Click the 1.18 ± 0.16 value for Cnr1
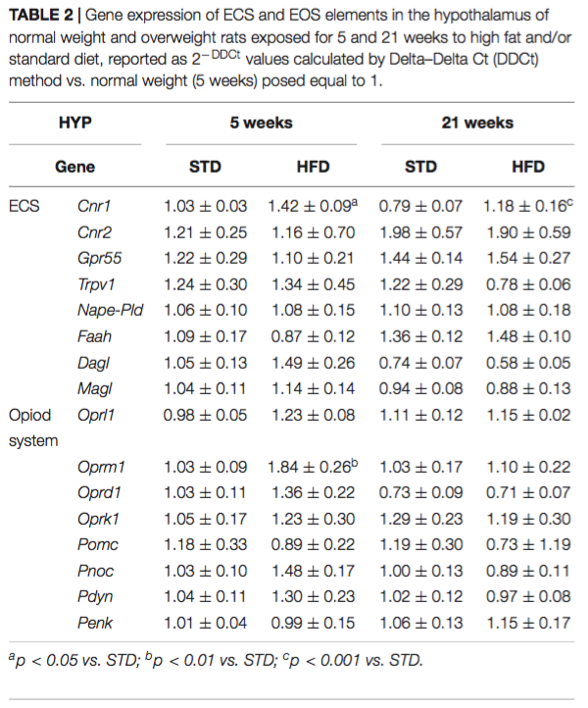 click(528, 206)
